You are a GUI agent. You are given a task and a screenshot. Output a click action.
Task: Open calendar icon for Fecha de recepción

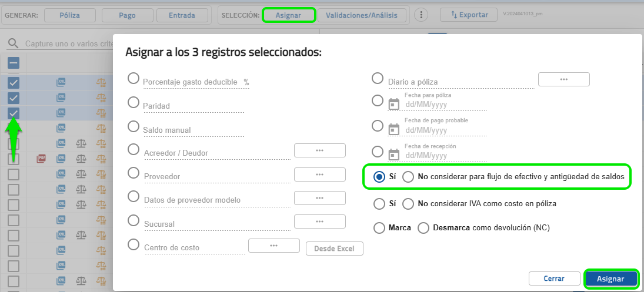pyautogui.click(x=394, y=155)
